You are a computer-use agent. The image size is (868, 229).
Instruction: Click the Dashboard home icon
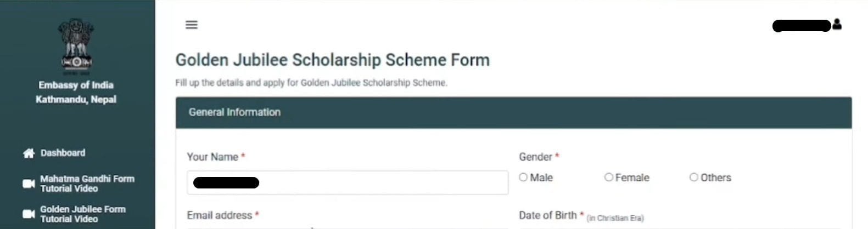click(29, 153)
